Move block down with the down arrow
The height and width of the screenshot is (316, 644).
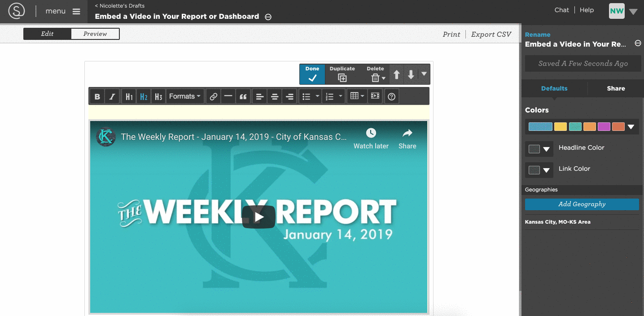[x=411, y=74]
